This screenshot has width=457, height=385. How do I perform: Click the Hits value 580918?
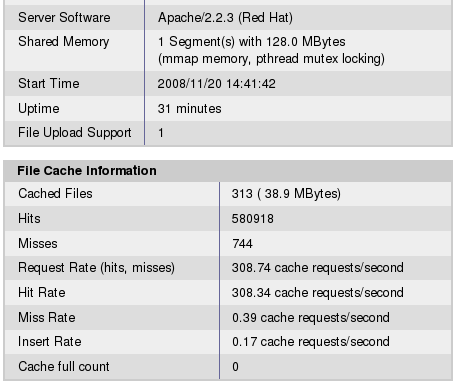point(253,219)
